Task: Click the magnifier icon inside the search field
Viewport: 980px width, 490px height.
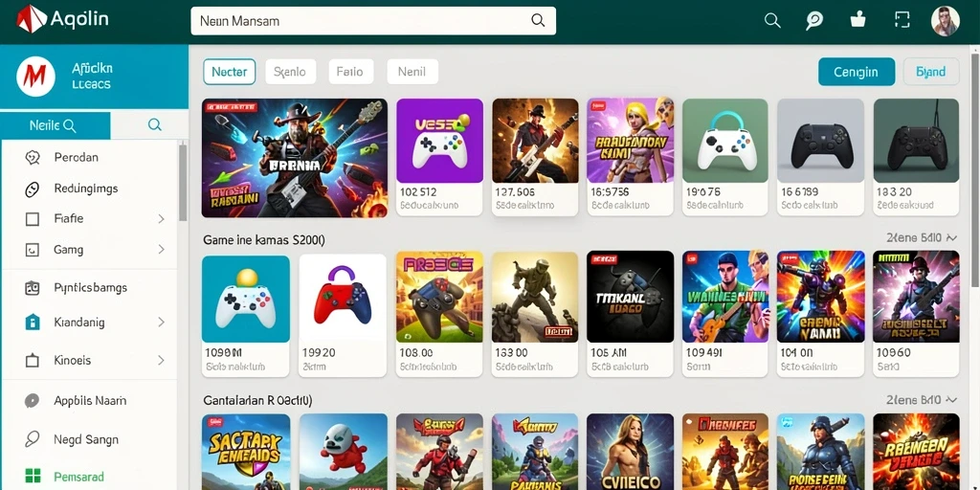Action: point(538,20)
